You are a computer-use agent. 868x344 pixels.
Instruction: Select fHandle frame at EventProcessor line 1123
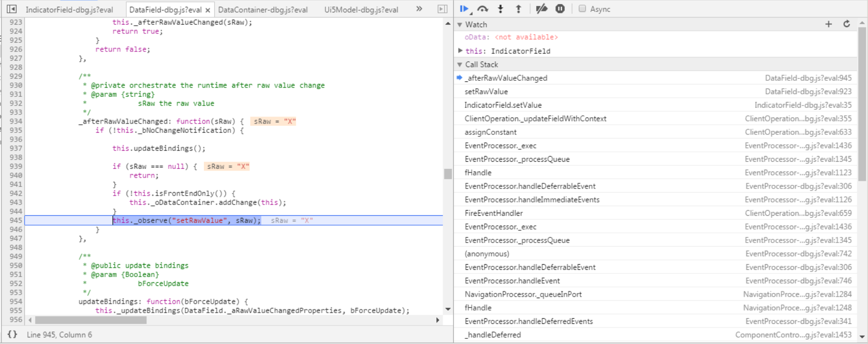click(655, 173)
